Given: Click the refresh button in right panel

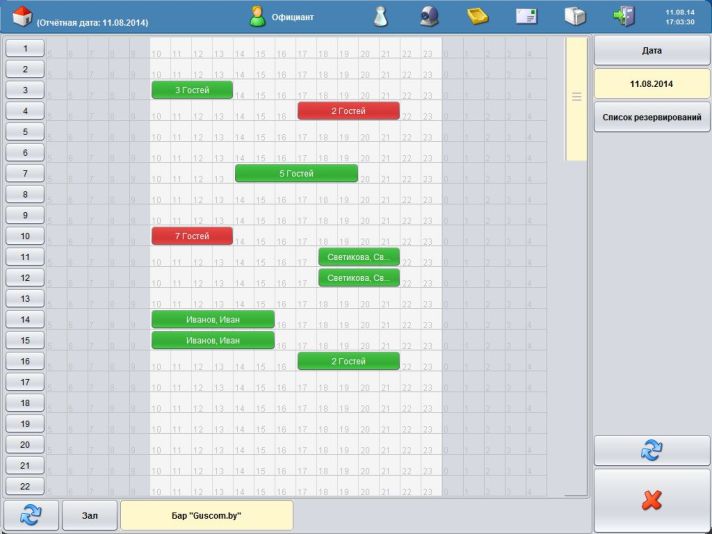Looking at the screenshot, I should tap(652, 451).
